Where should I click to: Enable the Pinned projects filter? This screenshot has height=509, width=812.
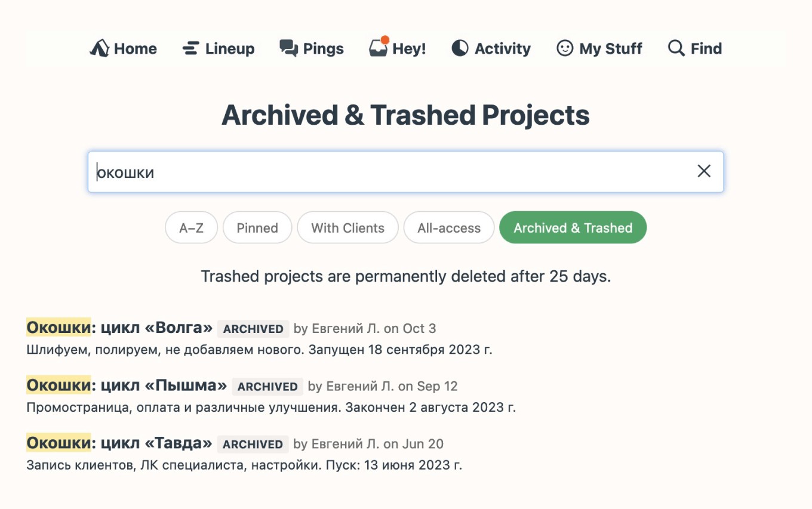[x=257, y=227]
